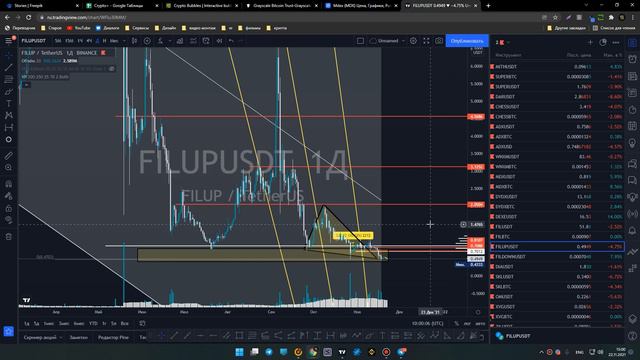Select the SKLUSDT watchlist row

557,277
